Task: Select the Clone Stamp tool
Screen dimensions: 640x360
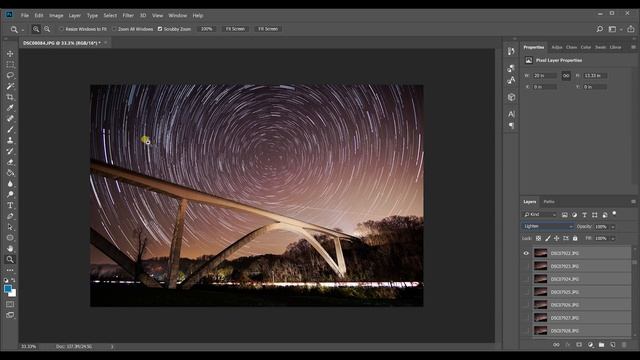Action: 10,140
